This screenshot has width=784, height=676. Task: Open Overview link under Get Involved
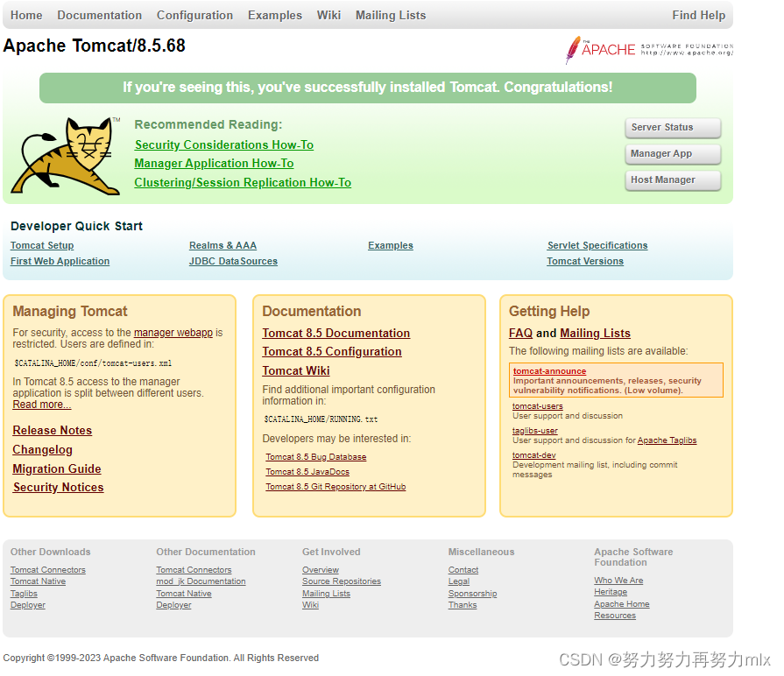(x=321, y=570)
